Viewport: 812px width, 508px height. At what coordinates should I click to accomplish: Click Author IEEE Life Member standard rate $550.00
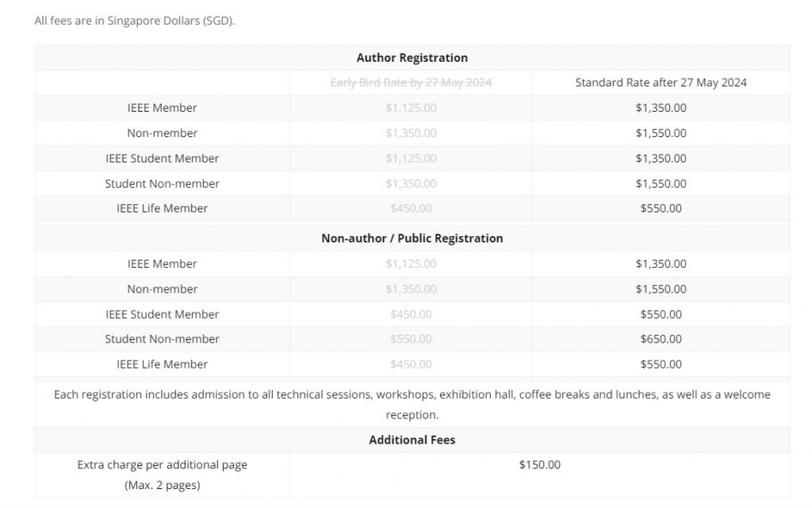click(x=661, y=208)
